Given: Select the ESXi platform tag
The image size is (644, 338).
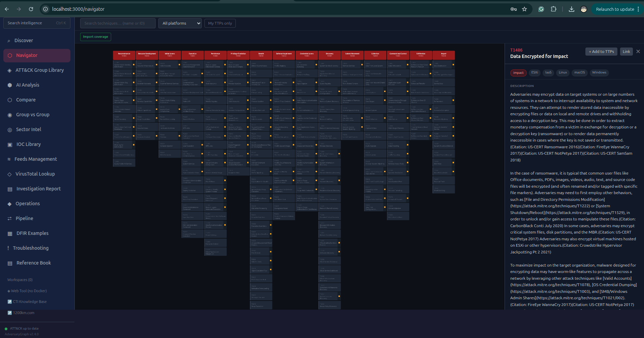Looking at the screenshot, I should coord(535,72).
